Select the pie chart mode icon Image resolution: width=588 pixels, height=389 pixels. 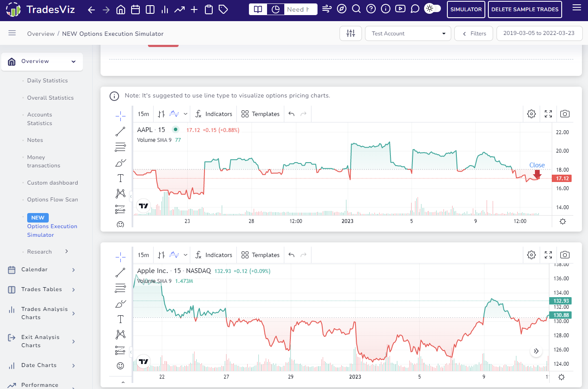(275, 9)
